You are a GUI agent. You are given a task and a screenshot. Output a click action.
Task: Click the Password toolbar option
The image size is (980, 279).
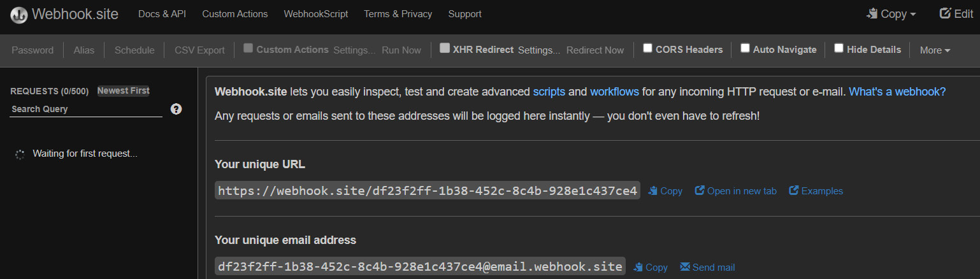32,50
